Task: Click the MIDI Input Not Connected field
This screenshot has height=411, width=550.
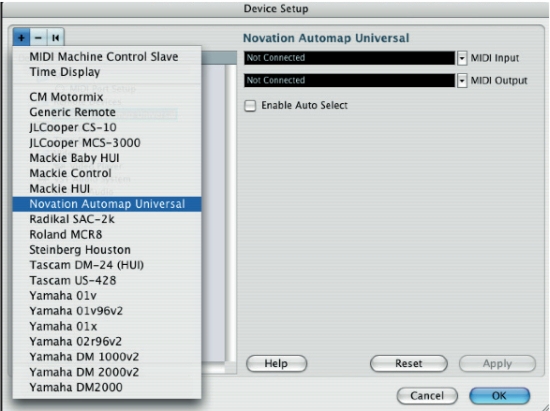Action: [349, 58]
